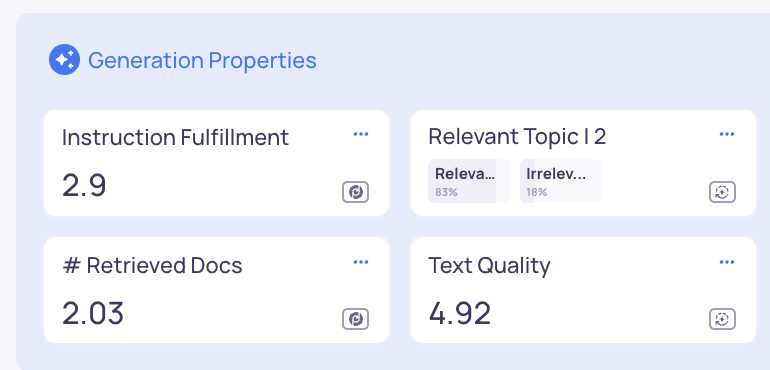Click the Generation Properties heading
The height and width of the screenshot is (370, 770).
(202, 60)
